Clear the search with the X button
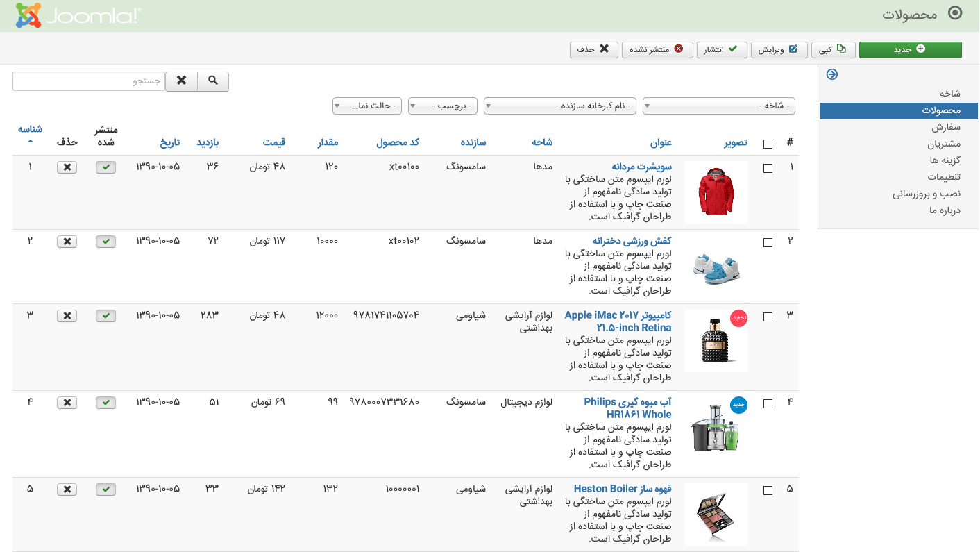Image resolution: width=980 pixels, height=552 pixels. (x=181, y=81)
